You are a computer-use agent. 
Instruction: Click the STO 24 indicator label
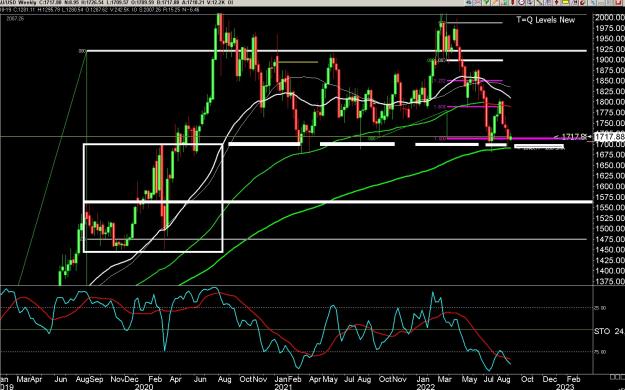[x=609, y=331]
